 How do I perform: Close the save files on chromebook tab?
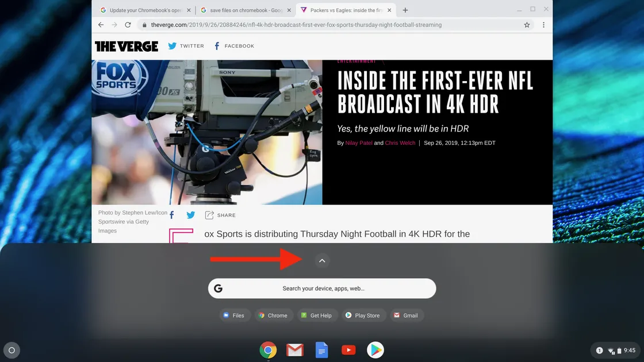tap(289, 10)
